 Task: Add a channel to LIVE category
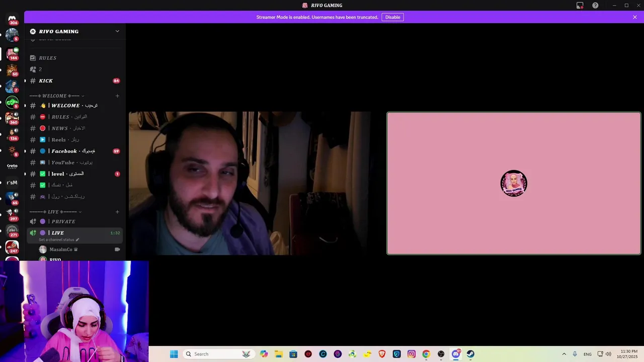click(117, 212)
